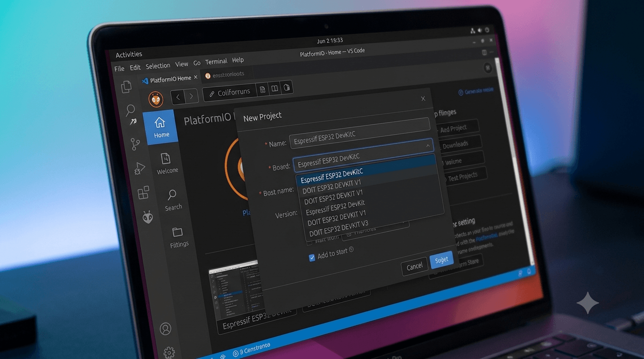
Task: Open the Welcome page in PlatformIO sidebar
Action: click(x=166, y=163)
